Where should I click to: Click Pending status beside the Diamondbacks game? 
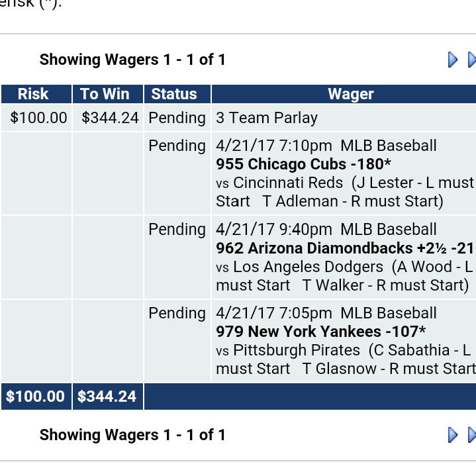[177, 230]
